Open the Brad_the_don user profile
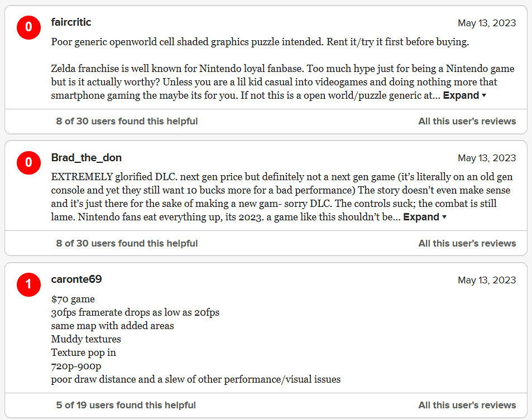This screenshot has height=420, width=532. click(x=86, y=157)
